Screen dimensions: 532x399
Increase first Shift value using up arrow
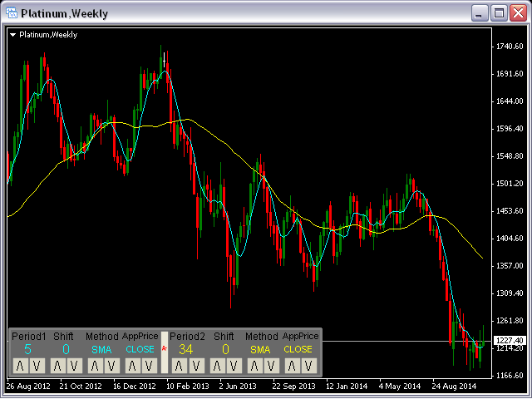pyautogui.click(x=57, y=366)
